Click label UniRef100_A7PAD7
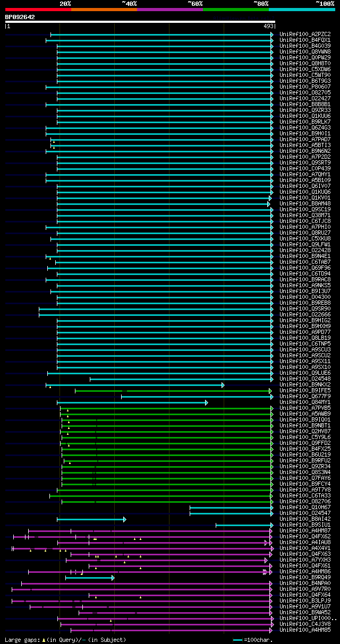 coord(305,139)
